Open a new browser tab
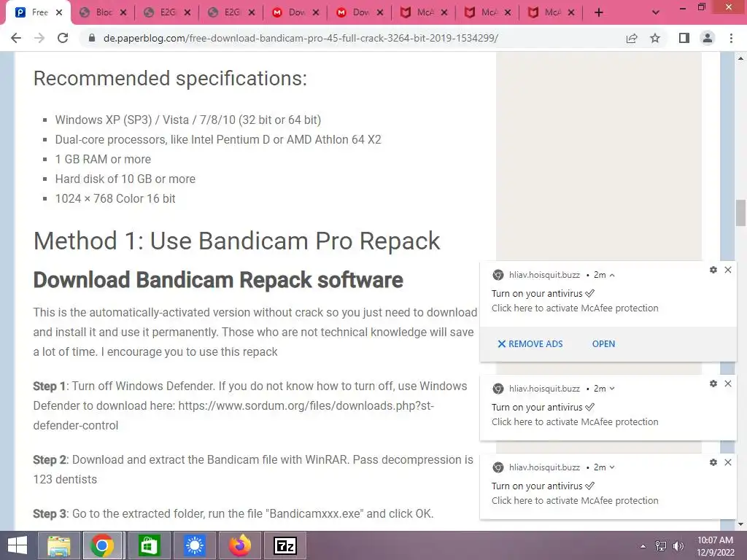The width and height of the screenshot is (747, 560). (x=599, y=12)
